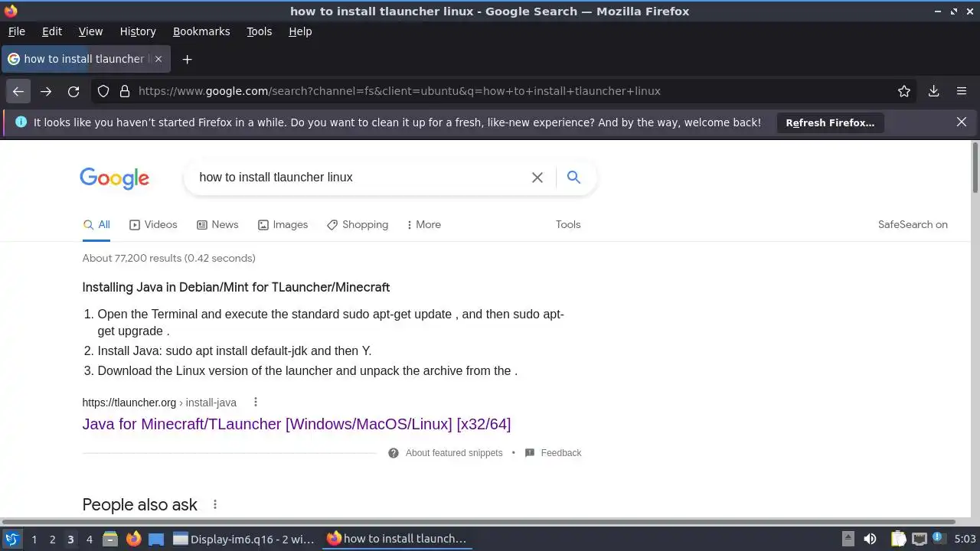Go to the Google logo homepage
This screenshot has height=551, width=980.
[115, 178]
